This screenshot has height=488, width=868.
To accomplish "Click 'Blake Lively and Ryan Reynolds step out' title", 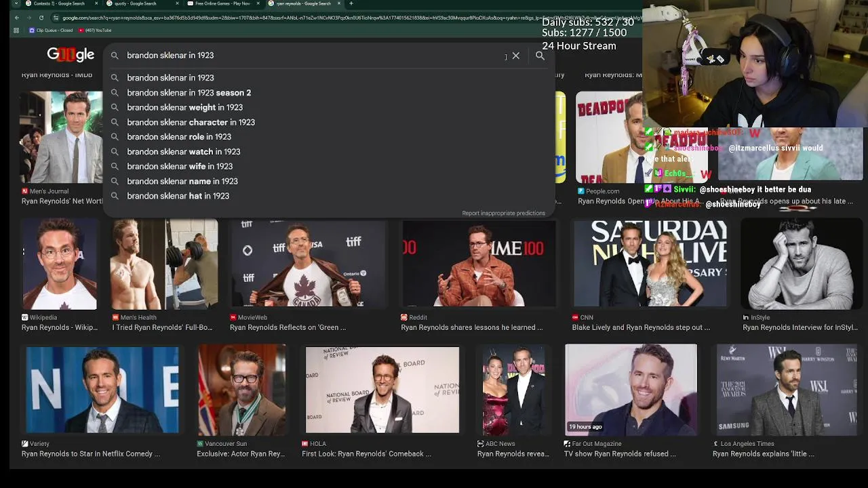I will coord(641,327).
